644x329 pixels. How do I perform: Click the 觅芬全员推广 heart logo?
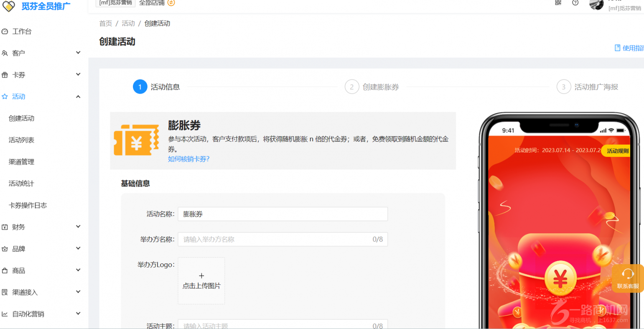point(8,6)
